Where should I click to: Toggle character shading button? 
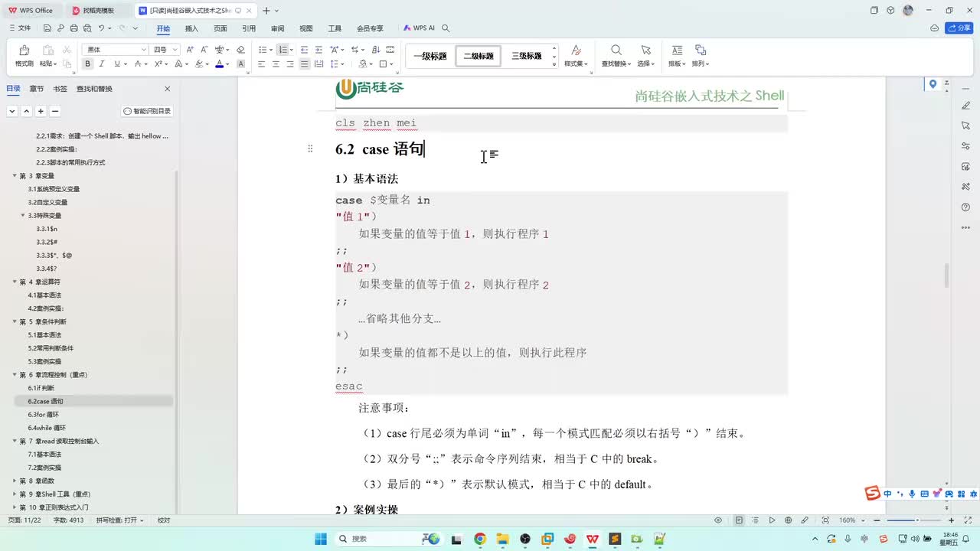pyautogui.click(x=240, y=64)
